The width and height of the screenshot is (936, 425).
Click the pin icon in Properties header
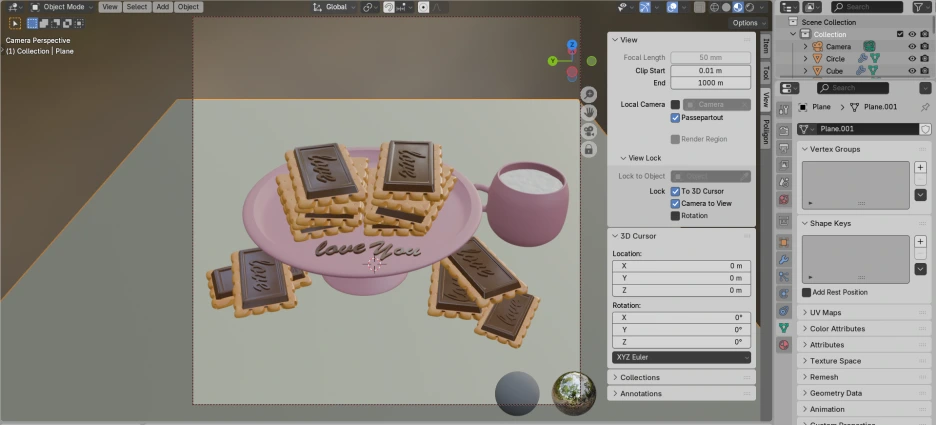point(925,107)
